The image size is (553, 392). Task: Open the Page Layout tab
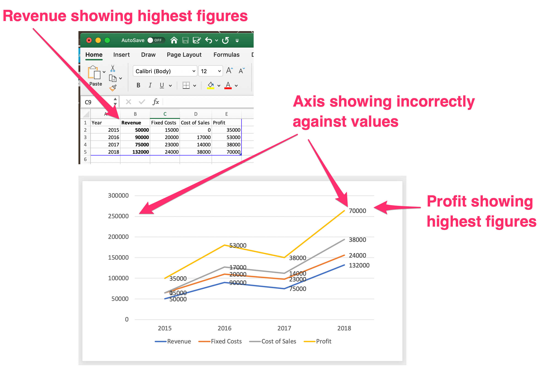pos(184,55)
